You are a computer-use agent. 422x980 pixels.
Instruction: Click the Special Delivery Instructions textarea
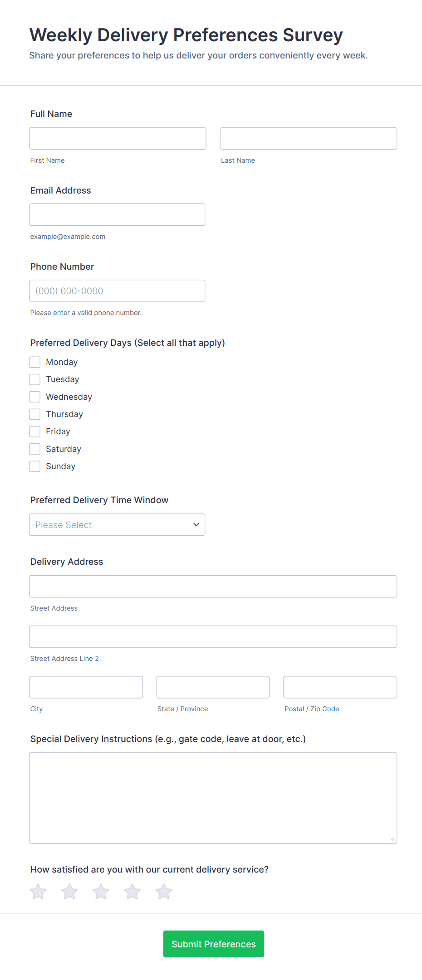point(213,798)
